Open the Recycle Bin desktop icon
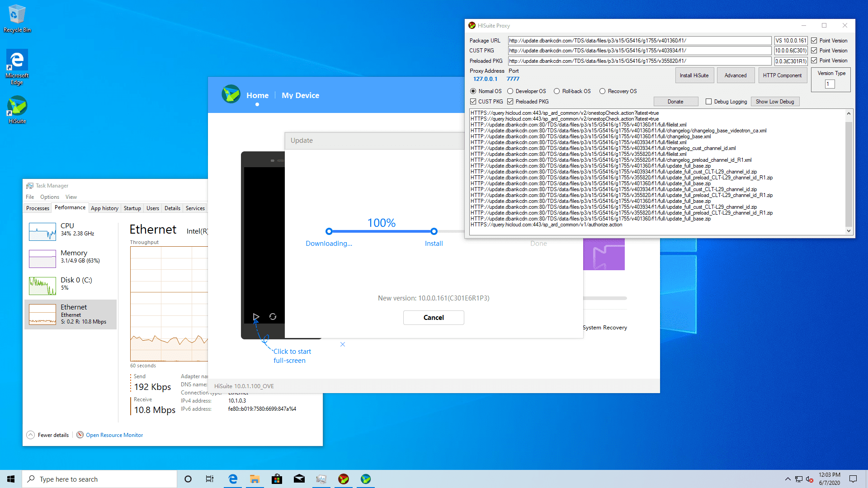This screenshot has width=868, height=488. pyautogui.click(x=17, y=19)
